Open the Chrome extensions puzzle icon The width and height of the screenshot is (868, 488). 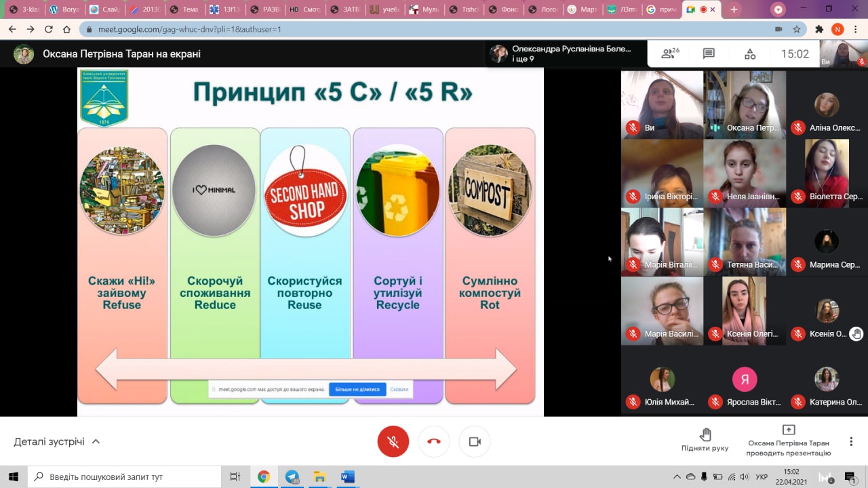819,29
